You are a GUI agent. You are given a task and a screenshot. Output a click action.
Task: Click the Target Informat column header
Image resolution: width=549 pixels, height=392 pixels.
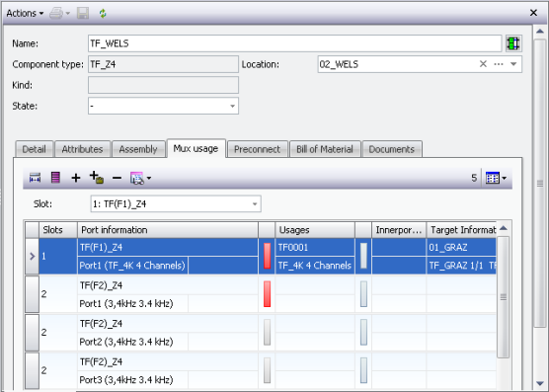tap(461, 230)
